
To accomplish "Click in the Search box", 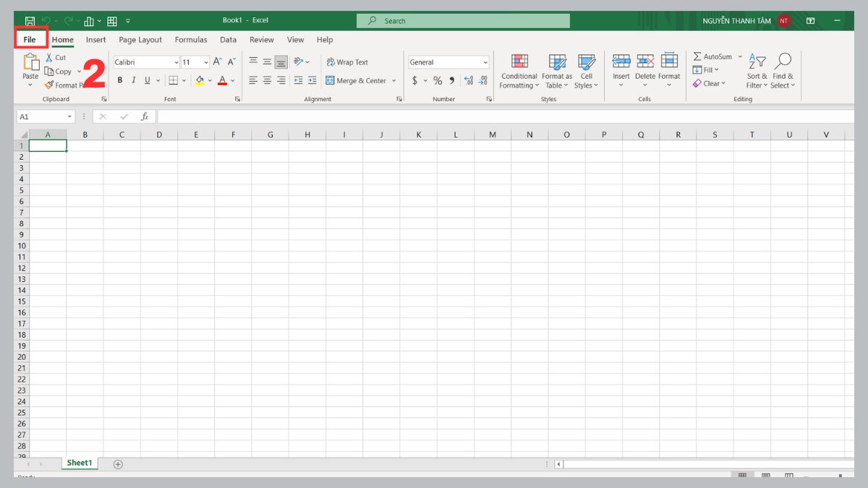I will [x=463, y=21].
